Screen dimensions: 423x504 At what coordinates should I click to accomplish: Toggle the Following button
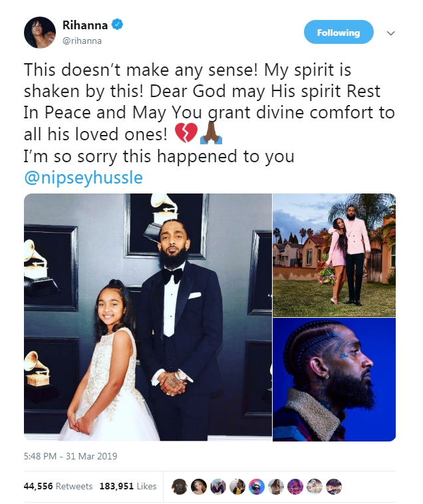tap(339, 33)
